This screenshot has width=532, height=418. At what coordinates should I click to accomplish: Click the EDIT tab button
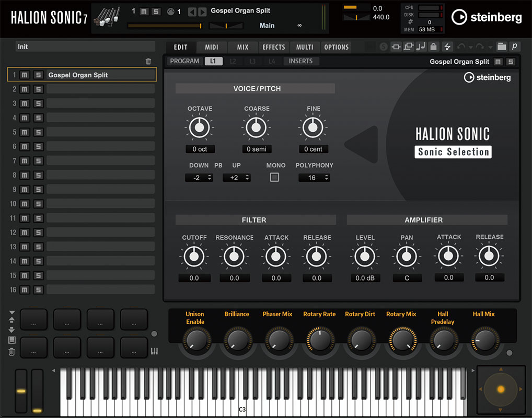180,47
